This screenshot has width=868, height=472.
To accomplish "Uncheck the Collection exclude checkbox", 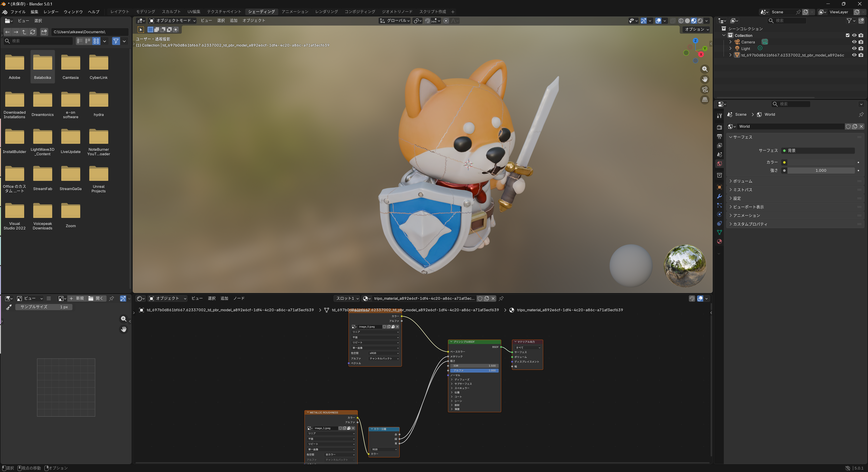I will [x=847, y=35].
